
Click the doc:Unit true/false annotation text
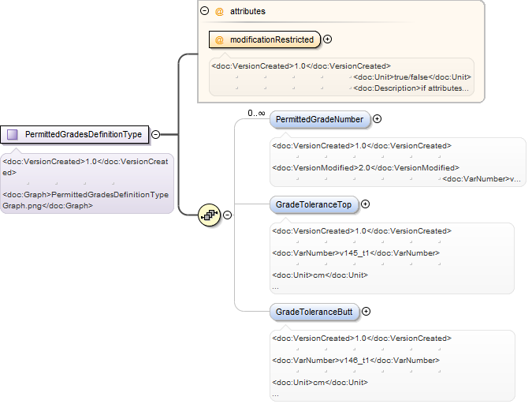click(x=412, y=77)
